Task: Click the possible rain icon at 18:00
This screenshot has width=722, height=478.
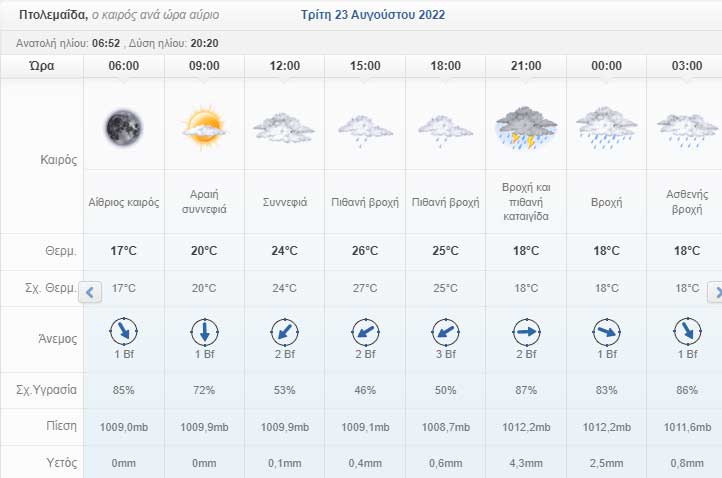Action: (x=445, y=131)
